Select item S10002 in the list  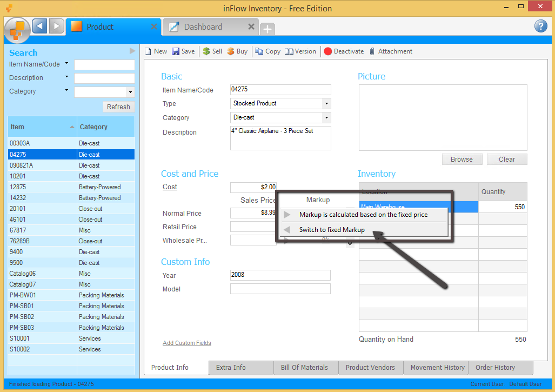coord(71,349)
